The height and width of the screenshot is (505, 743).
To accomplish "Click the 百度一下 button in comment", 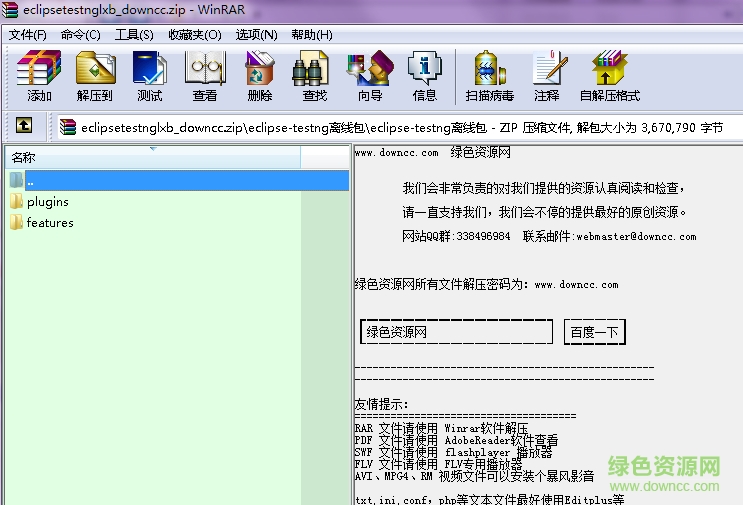I will [595, 332].
